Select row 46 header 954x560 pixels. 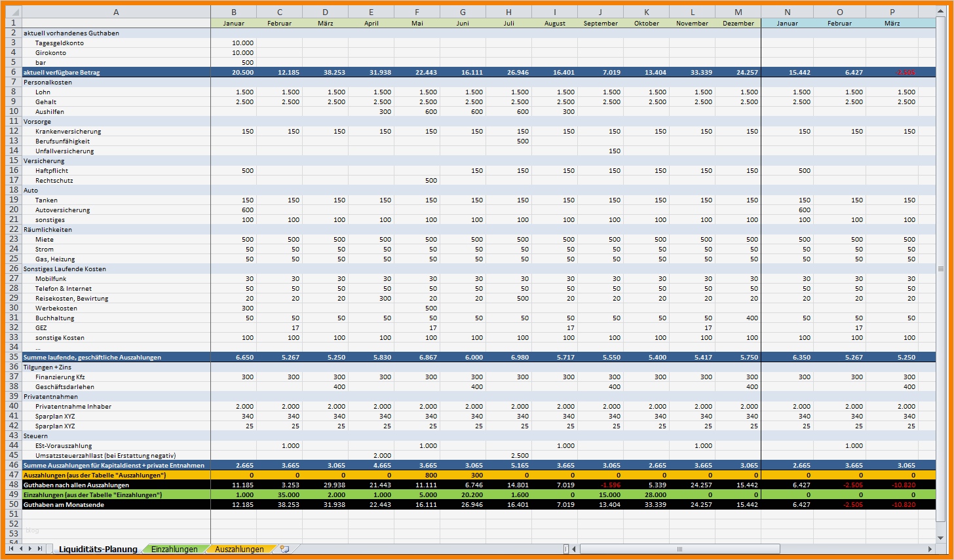[13, 465]
